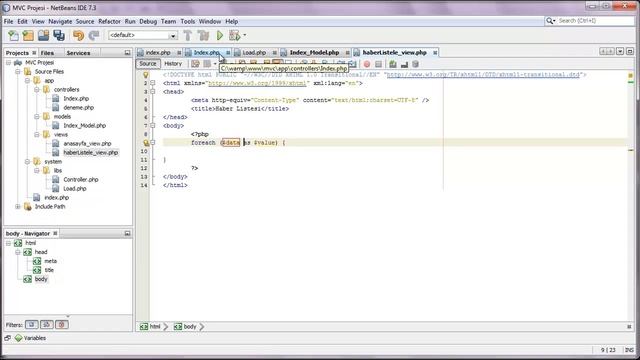Run the project with green play icon

coord(220,36)
